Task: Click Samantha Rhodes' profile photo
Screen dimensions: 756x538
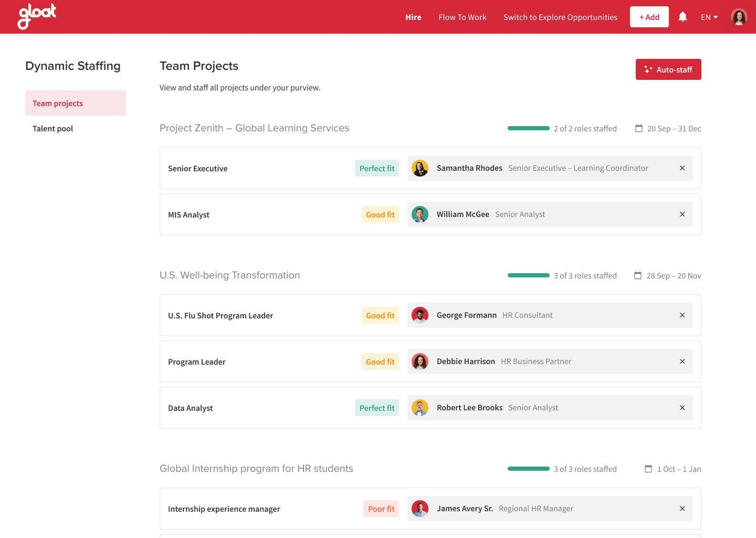Action: coord(420,168)
